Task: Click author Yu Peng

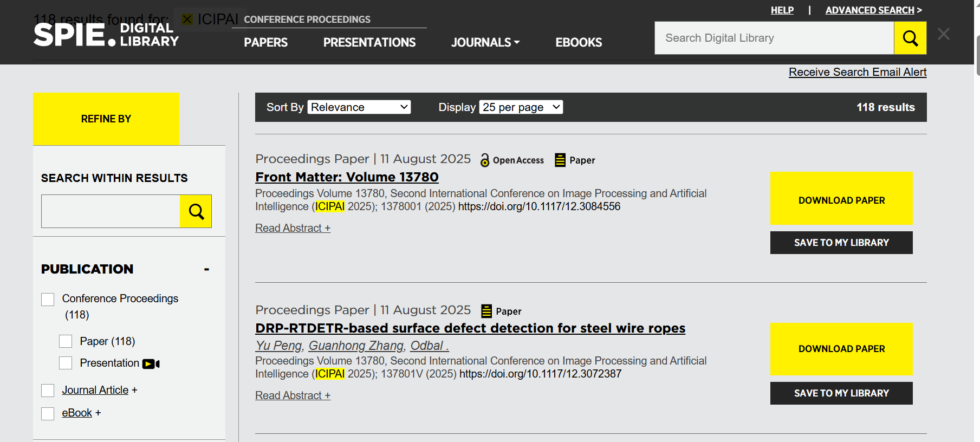Action: click(279, 346)
